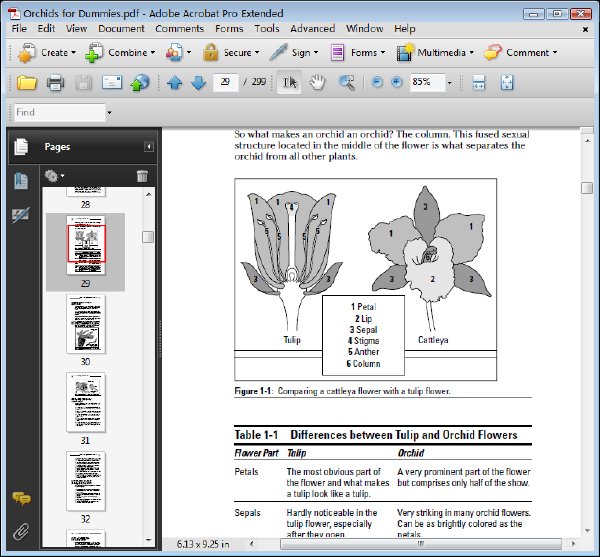Click the Zoom out minus button

(377, 82)
